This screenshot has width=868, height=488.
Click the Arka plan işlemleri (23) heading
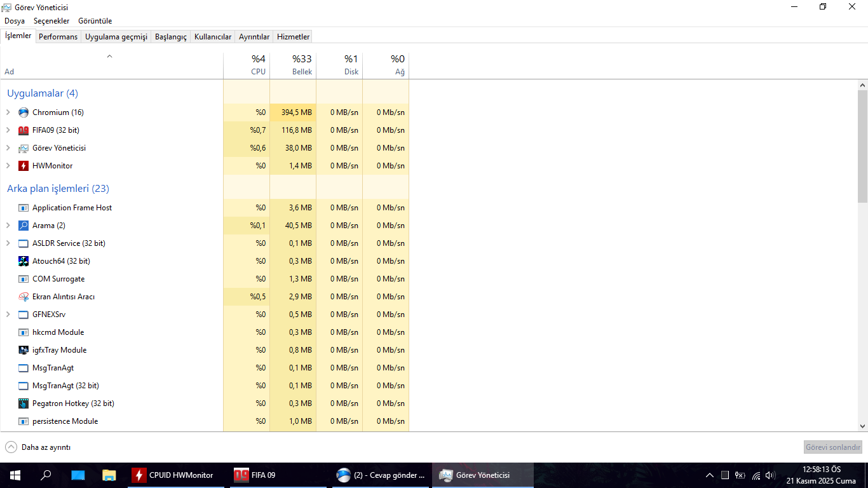click(58, 189)
